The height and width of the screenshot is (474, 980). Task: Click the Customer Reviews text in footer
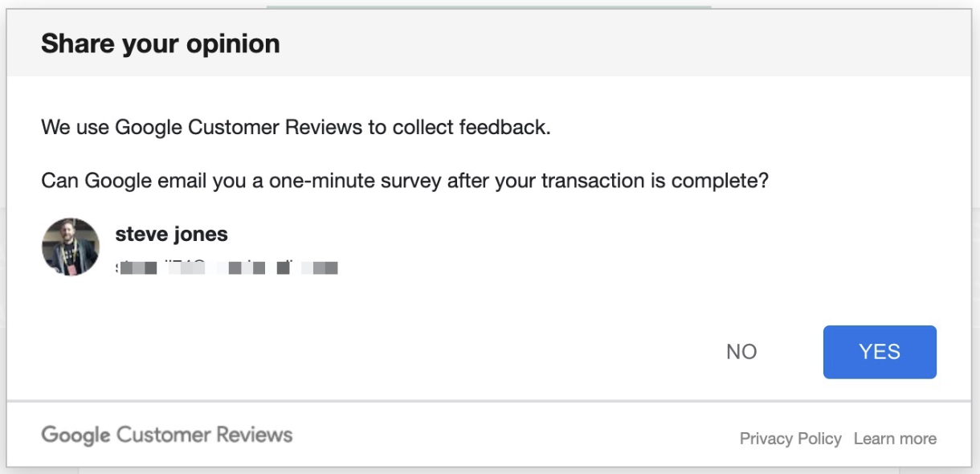(204, 435)
